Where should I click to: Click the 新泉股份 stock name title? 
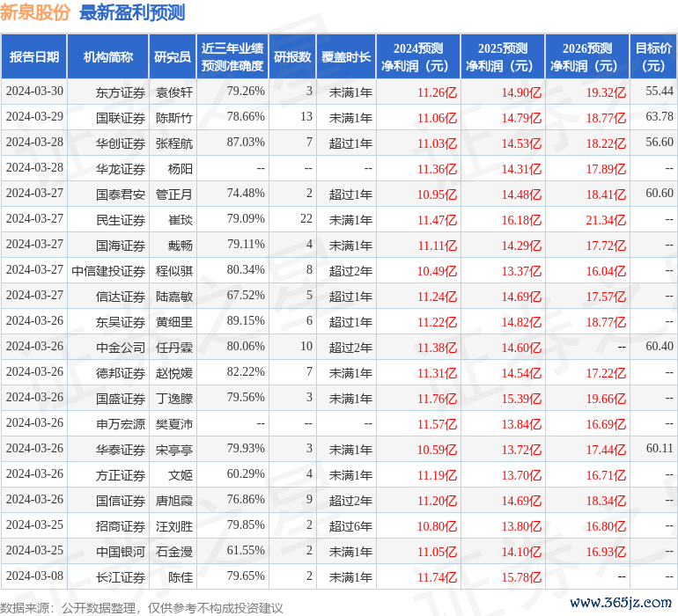click(x=36, y=13)
